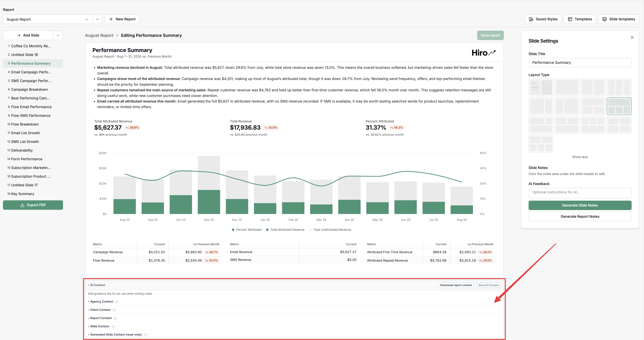Expand Report Context

100,318
